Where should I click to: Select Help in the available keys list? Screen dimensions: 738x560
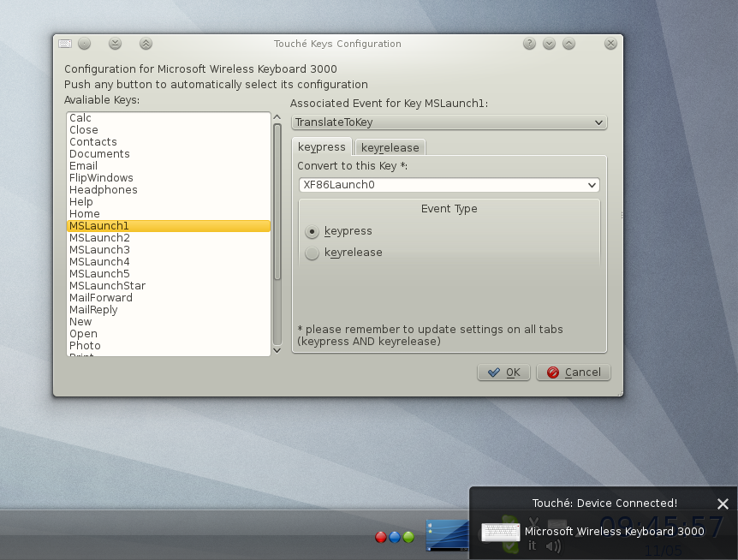coord(169,202)
